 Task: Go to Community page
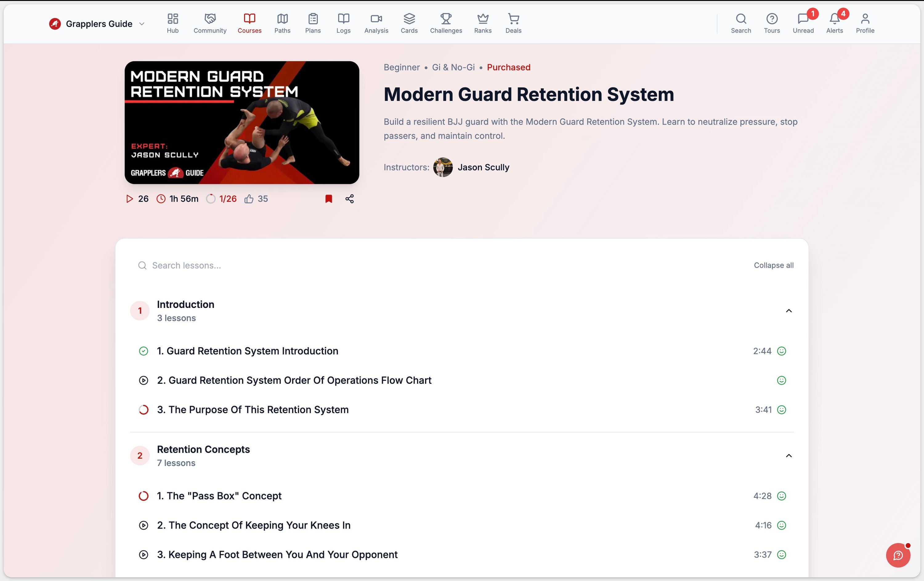tap(210, 23)
